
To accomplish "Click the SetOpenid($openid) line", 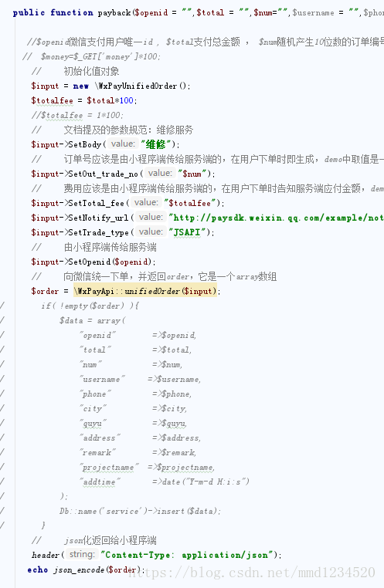I will click(93, 262).
